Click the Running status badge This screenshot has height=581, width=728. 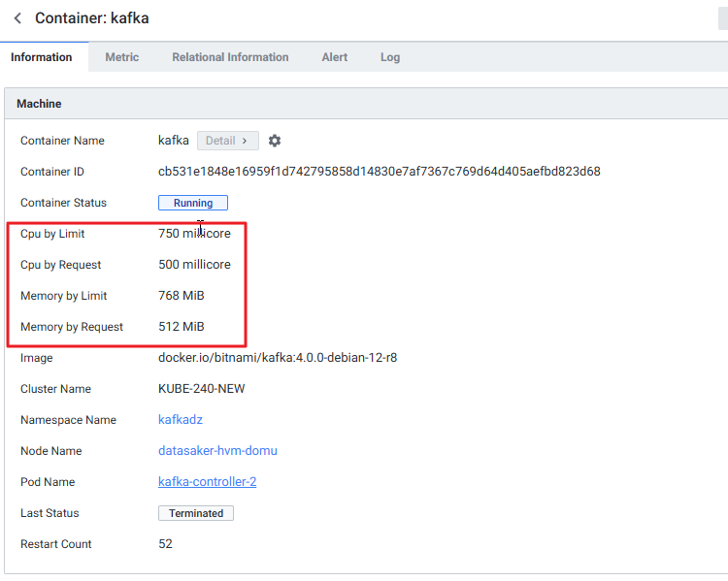point(193,203)
